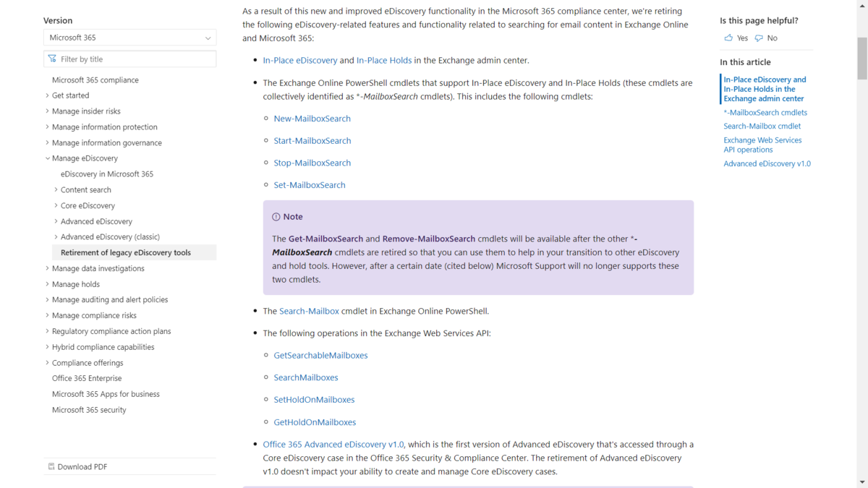Screen dimensions: 868x488
Task: Focus the Filter by title input field
Action: (x=129, y=59)
